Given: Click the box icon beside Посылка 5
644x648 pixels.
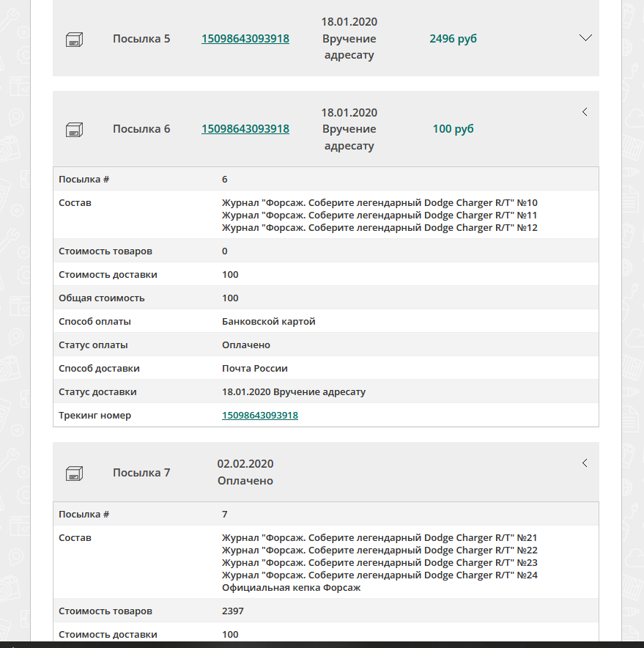Looking at the screenshot, I should pos(74,39).
